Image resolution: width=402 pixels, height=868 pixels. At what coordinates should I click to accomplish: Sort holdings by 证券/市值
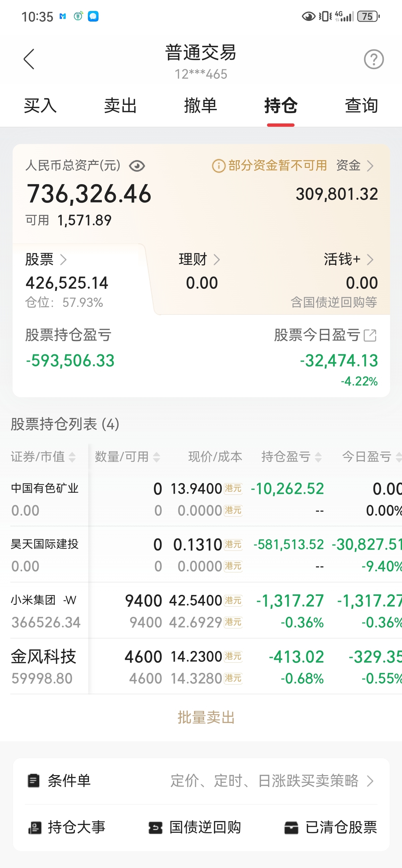[x=43, y=457]
